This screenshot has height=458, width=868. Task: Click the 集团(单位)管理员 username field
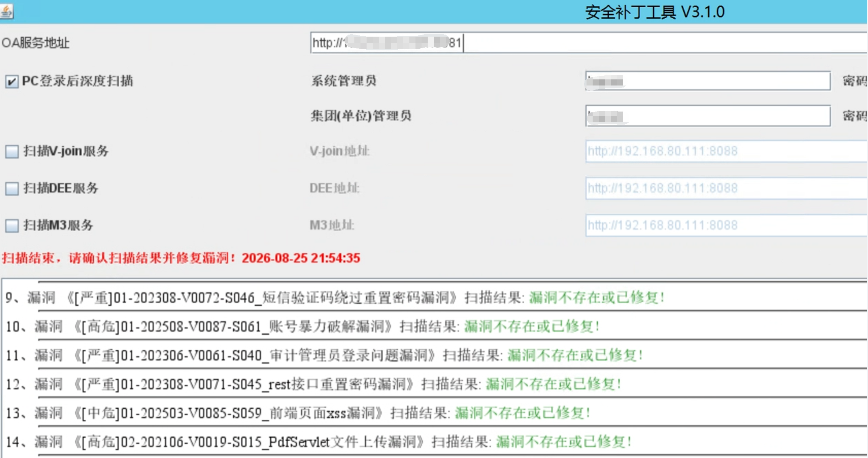point(708,116)
